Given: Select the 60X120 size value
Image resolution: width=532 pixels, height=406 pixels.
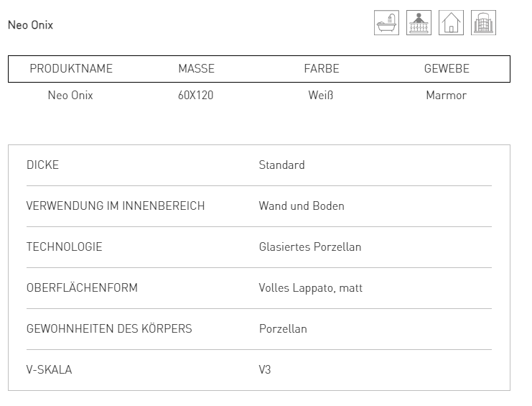Looking at the screenshot, I should pos(196,96).
